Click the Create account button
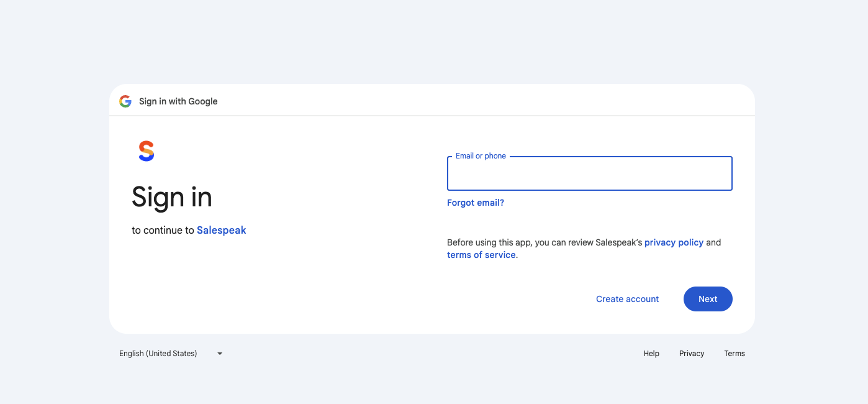The height and width of the screenshot is (404, 868). point(627,299)
